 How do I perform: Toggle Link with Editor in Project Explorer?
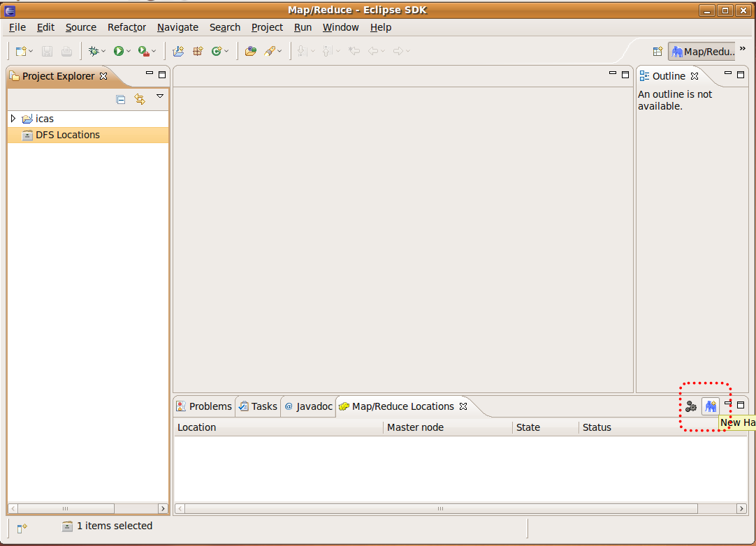click(x=140, y=98)
